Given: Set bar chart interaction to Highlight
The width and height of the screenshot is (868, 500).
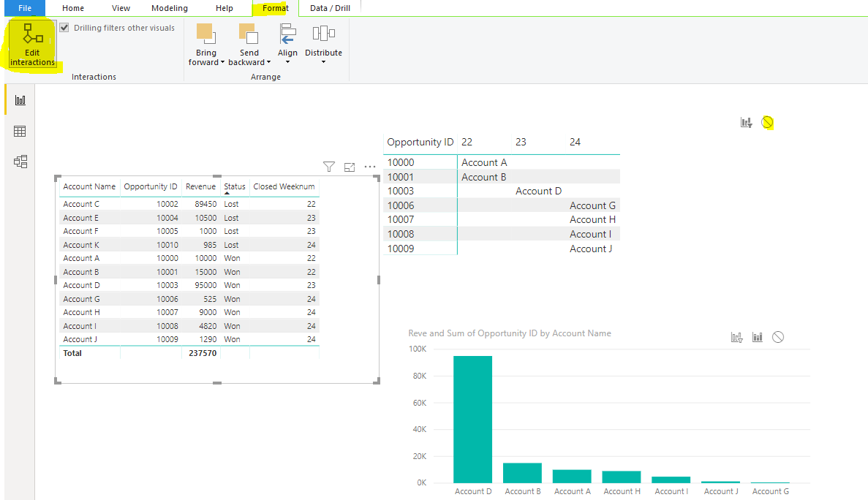Looking at the screenshot, I should [x=758, y=337].
